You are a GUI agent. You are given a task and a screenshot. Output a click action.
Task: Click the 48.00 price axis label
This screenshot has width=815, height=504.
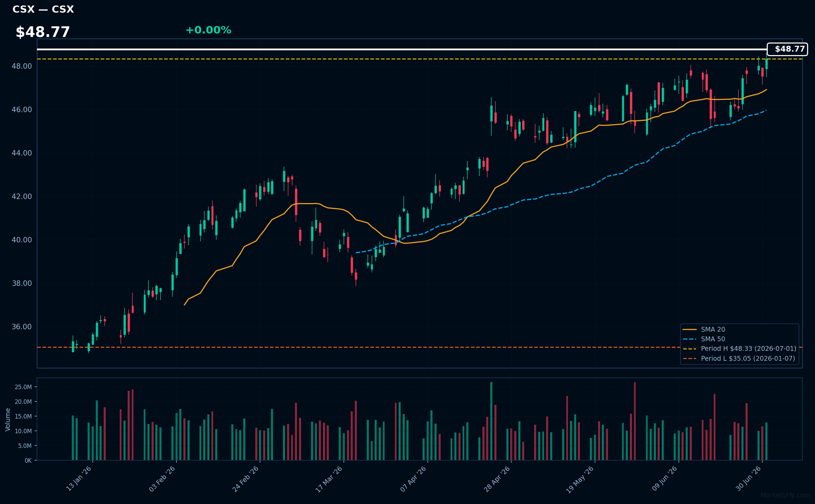pyautogui.click(x=22, y=66)
